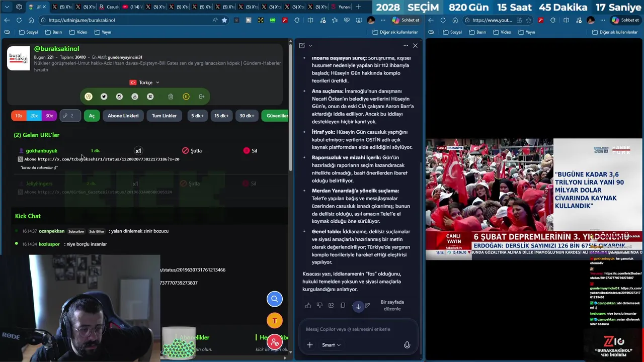Select the 20x multiplier
Screen dimensions: 644x362
[34, 116]
